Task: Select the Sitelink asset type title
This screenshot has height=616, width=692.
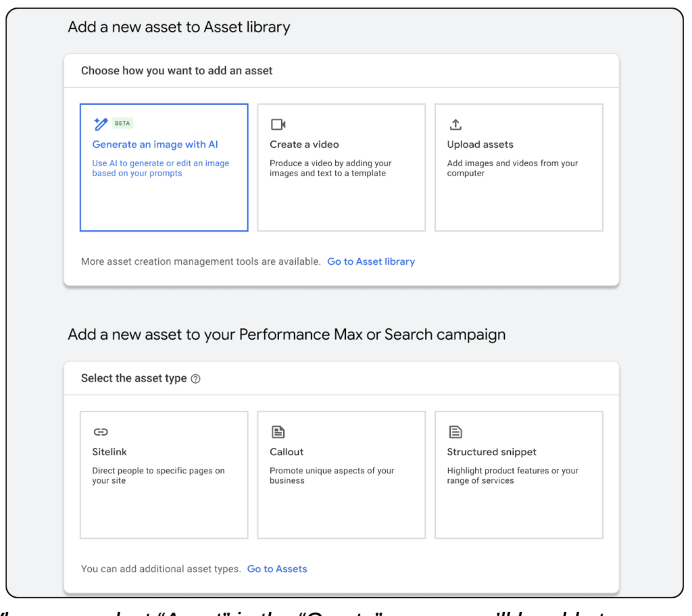Action: pyautogui.click(x=109, y=452)
